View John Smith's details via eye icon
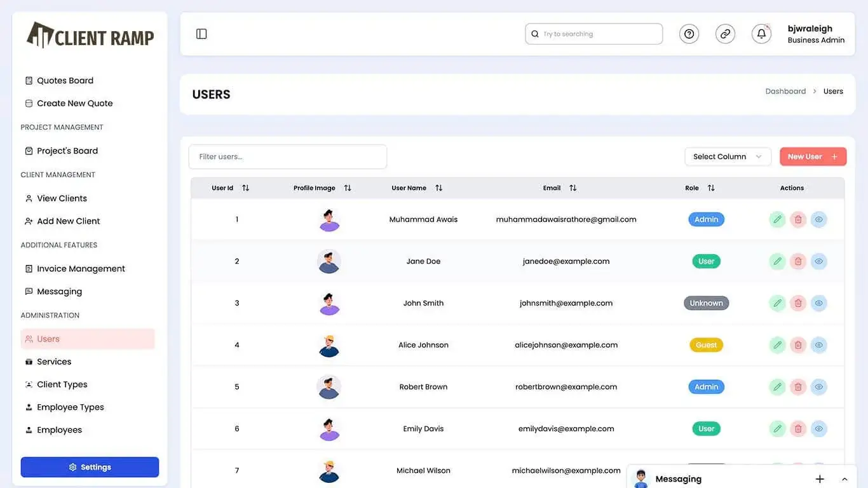Viewport: 868px width, 488px height. coord(819,303)
